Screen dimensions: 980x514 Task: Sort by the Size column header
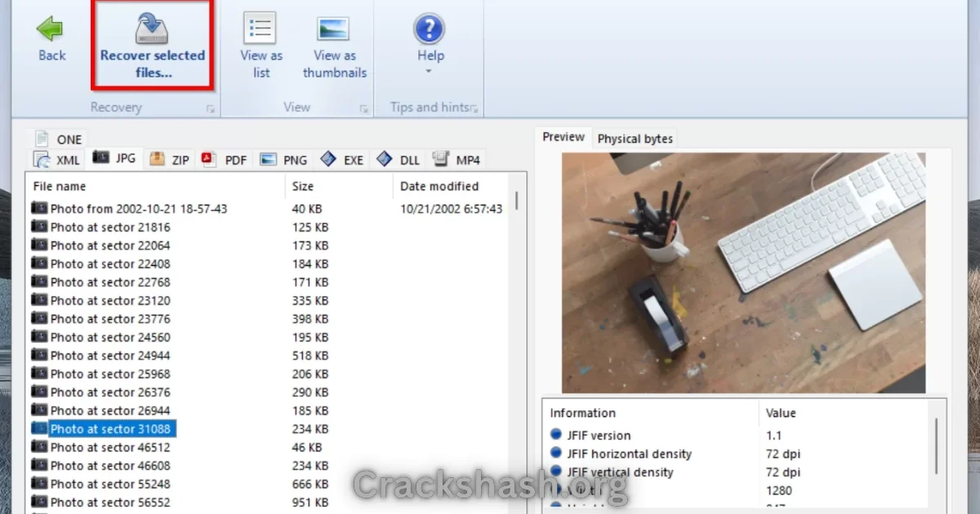339,186
